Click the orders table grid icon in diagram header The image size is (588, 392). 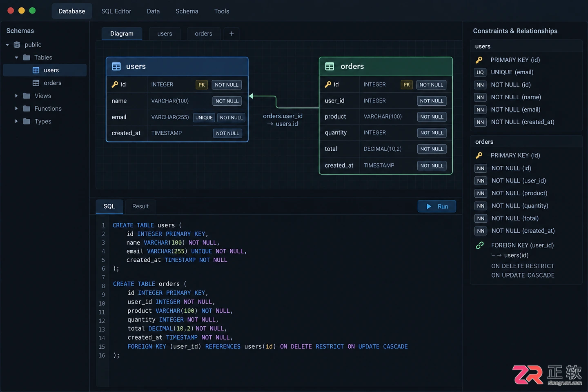point(330,66)
